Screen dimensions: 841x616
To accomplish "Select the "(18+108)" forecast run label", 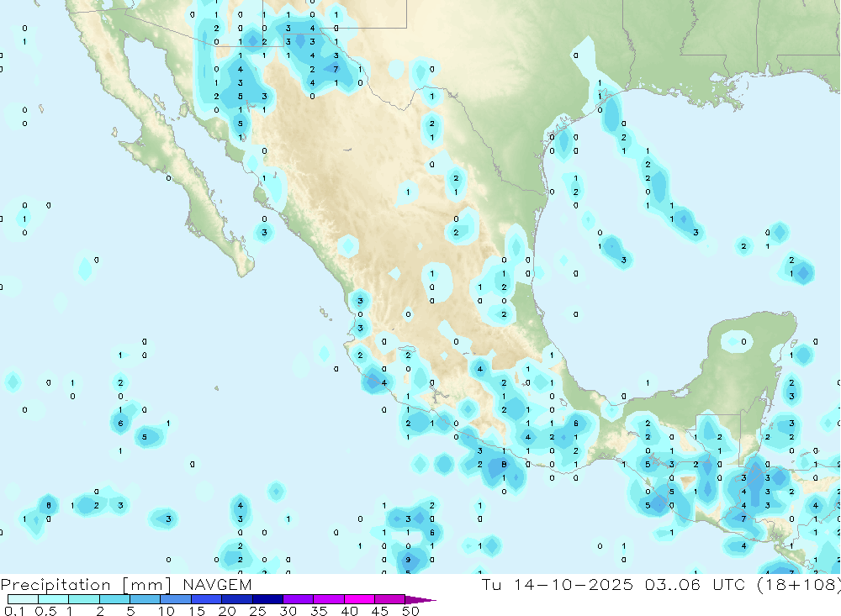I will (799, 585).
